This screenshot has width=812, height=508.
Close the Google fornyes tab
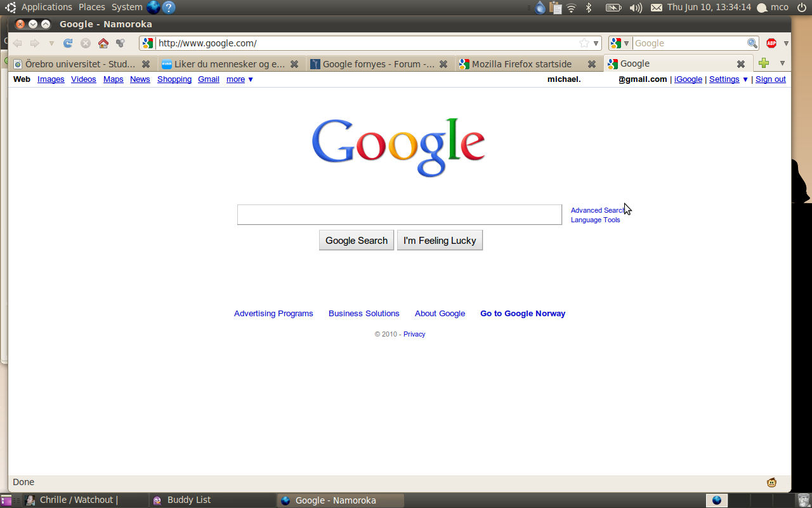(443, 64)
